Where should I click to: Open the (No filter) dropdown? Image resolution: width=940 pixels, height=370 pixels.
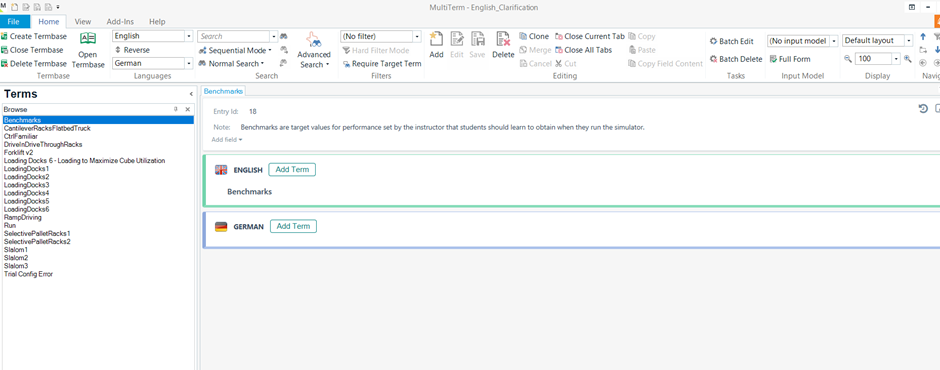(417, 37)
